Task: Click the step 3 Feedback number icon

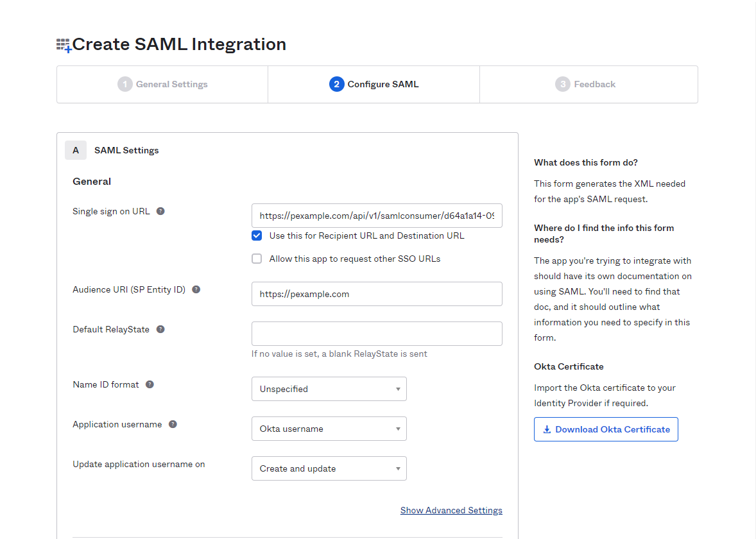Action: tap(562, 84)
